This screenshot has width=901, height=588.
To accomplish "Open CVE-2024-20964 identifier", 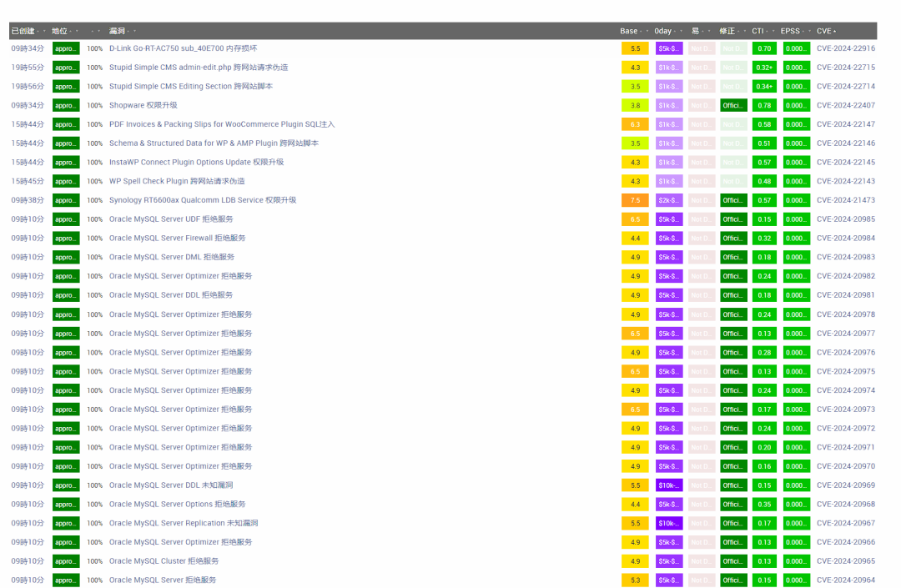I will click(846, 580).
